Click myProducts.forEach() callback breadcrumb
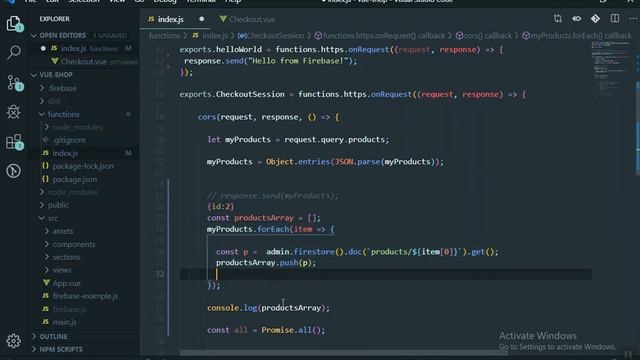This screenshot has height=360, width=640. point(577,36)
